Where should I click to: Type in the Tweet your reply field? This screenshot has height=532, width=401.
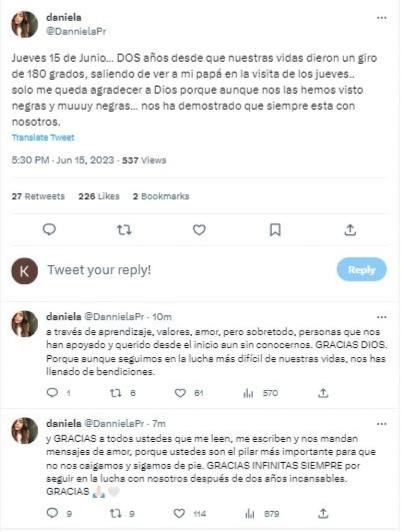click(x=157, y=270)
